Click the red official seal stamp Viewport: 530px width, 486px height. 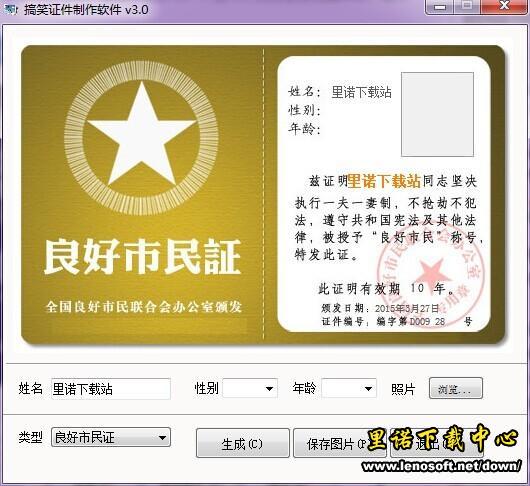click(430, 272)
